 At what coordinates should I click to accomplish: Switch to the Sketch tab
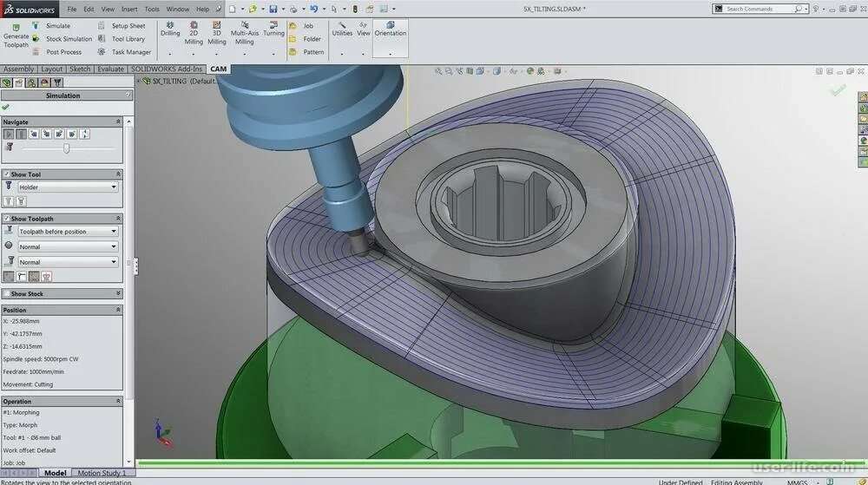80,69
